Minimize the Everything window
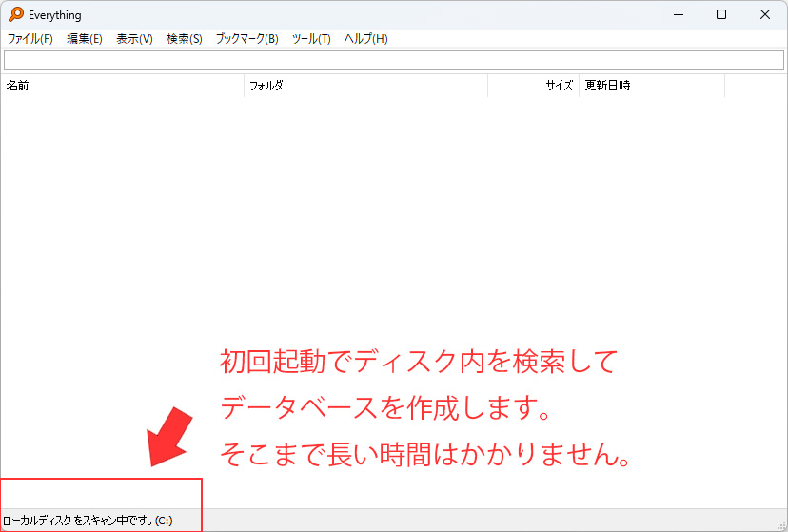The height and width of the screenshot is (532, 788). point(679,14)
